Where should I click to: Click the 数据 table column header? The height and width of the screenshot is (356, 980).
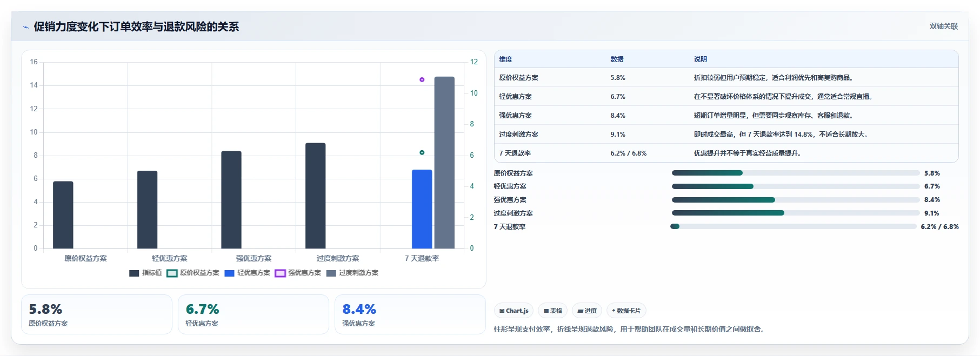617,59
